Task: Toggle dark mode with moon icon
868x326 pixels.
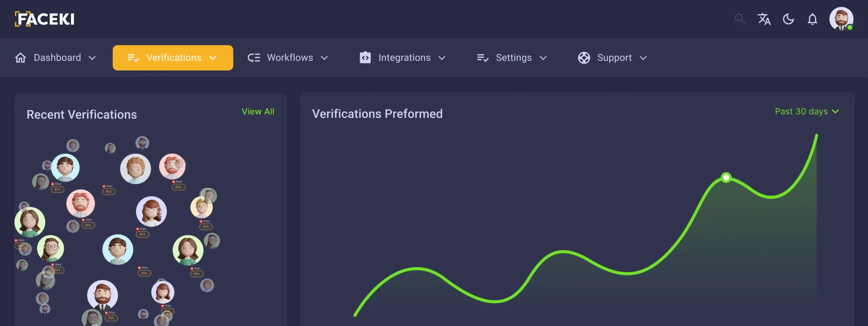Action: coord(788,19)
